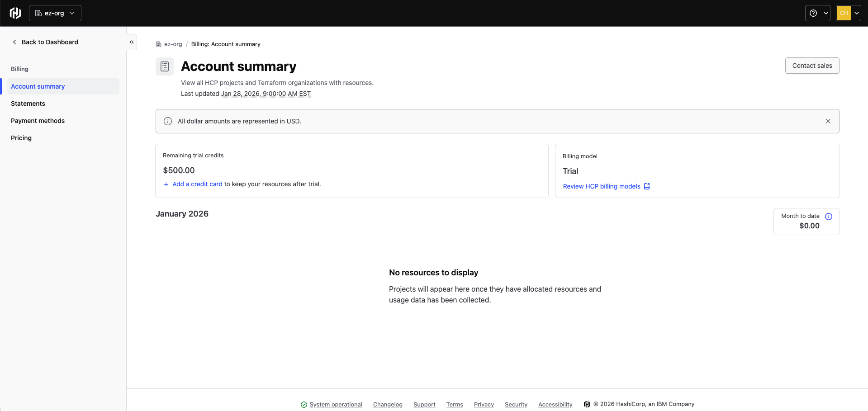The width and height of the screenshot is (868, 411).
Task: Click the HashiCorp logo in top bar
Action: pyautogui.click(x=15, y=13)
